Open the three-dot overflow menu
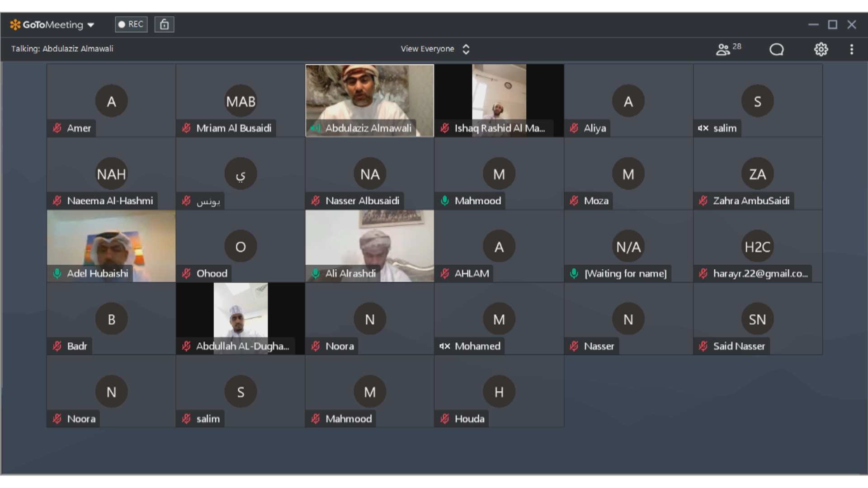This screenshot has width=868, height=488. coord(852,49)
